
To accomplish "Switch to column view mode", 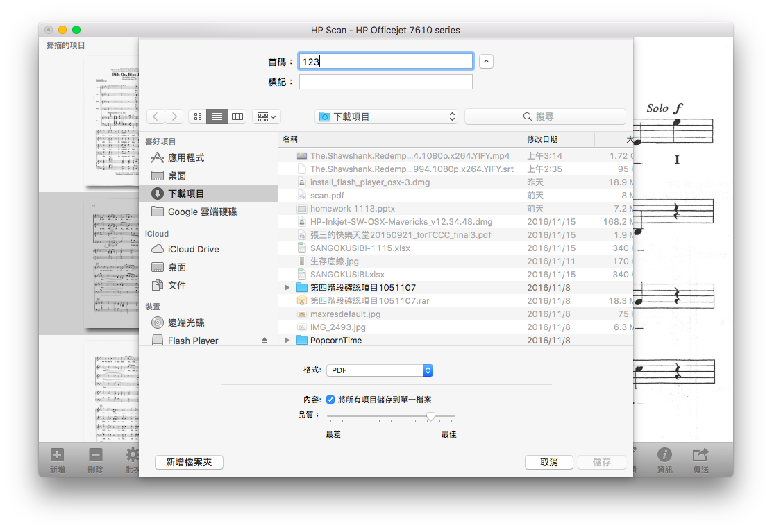I will [237, 117].
